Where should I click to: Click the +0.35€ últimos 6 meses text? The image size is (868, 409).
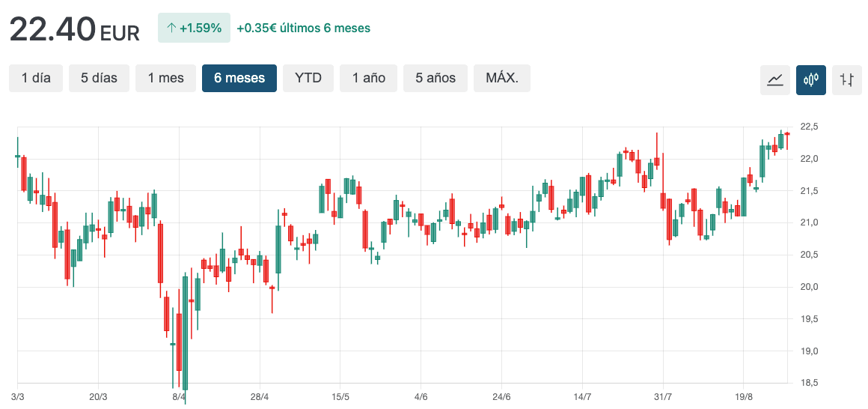click(x=303, y=28)
